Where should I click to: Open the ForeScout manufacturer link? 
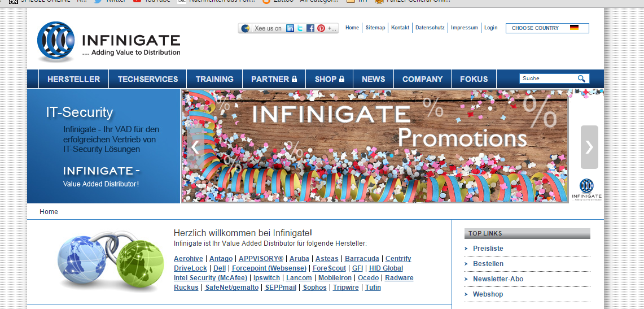(330, 268)
